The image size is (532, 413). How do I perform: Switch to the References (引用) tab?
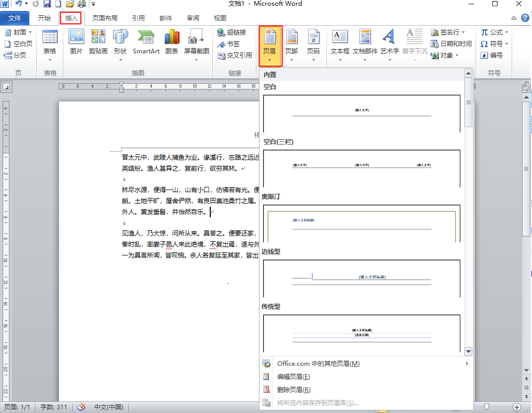[139, 18]
